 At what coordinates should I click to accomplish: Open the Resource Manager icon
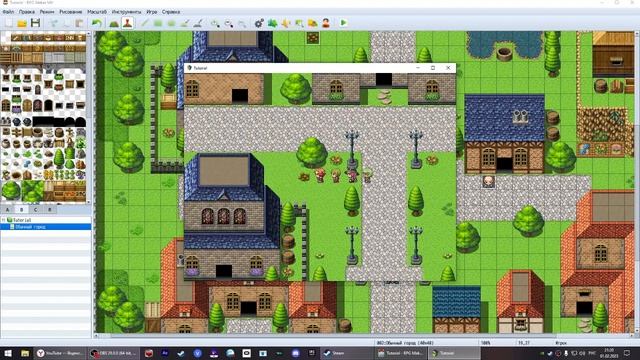tap(313, 23)
